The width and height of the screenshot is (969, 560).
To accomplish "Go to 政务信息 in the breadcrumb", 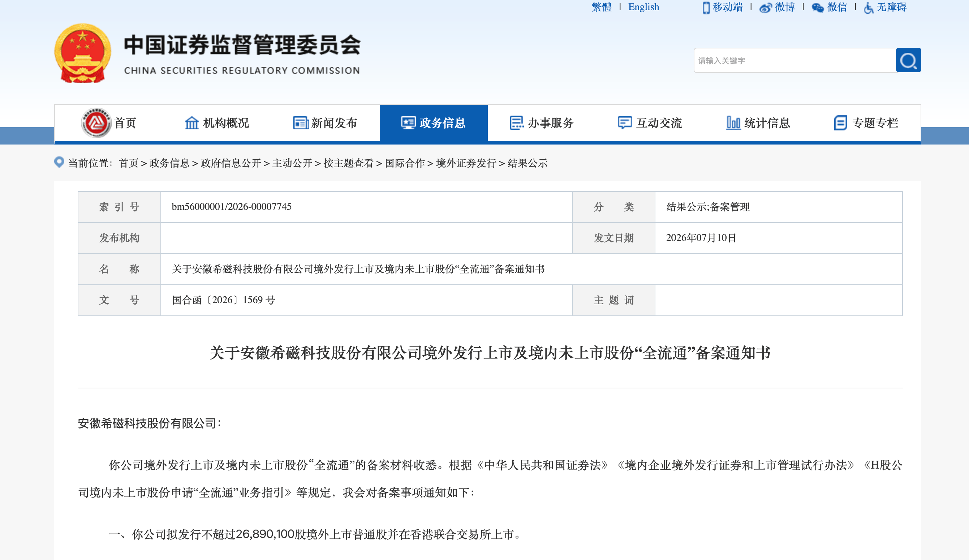I will tap(169, 163).
